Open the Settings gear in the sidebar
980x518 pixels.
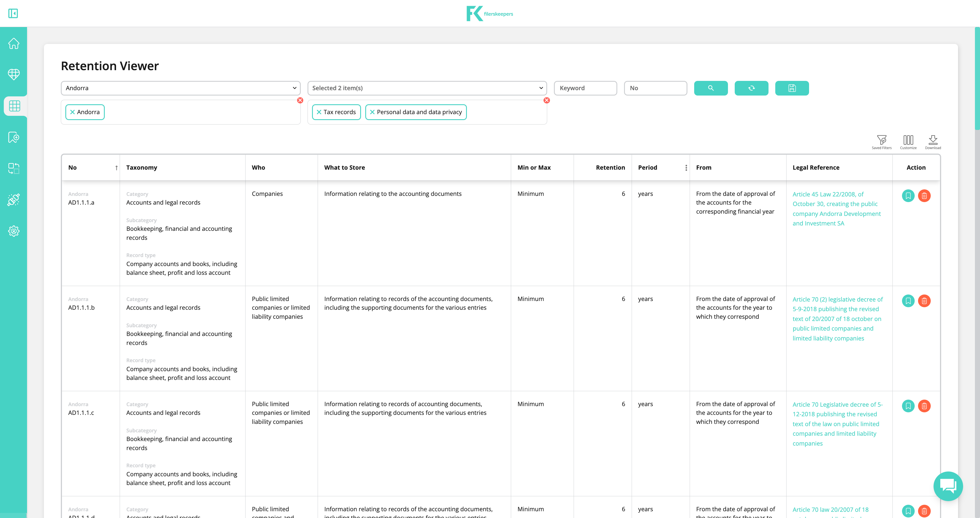[x=14, y=231]
